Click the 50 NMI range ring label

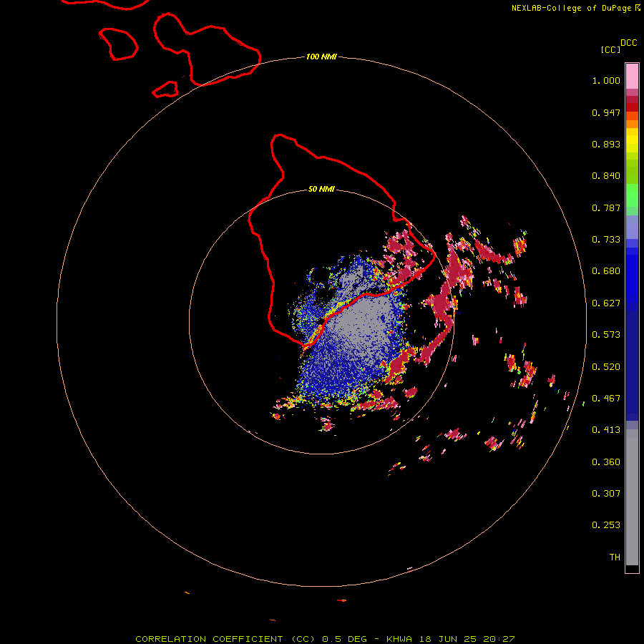click(321, 189)
